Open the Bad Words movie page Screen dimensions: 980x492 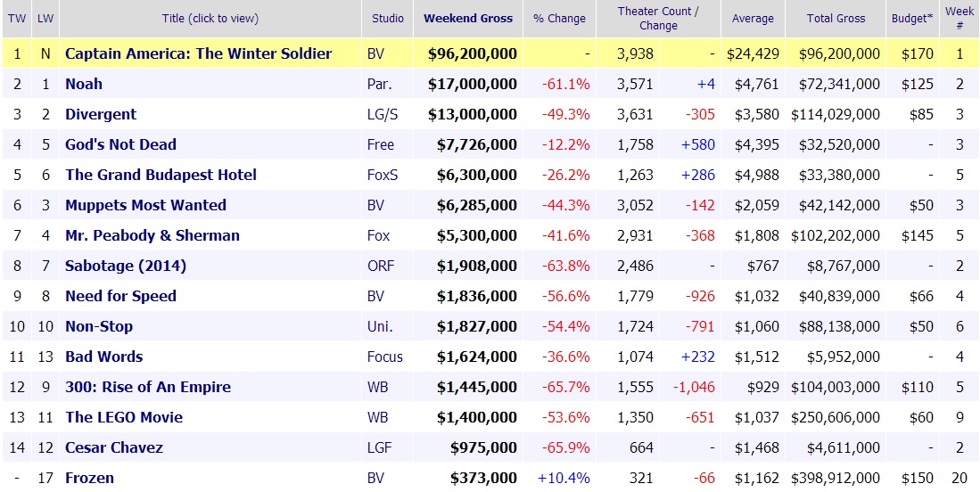pyautogui.click(x=103, y=357)
